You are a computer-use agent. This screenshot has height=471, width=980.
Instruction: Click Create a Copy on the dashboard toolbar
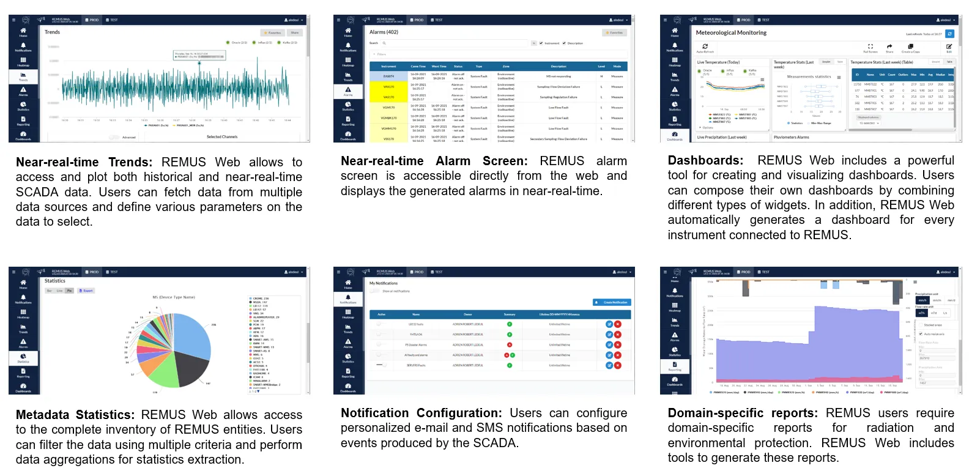[x=910, y=48]
